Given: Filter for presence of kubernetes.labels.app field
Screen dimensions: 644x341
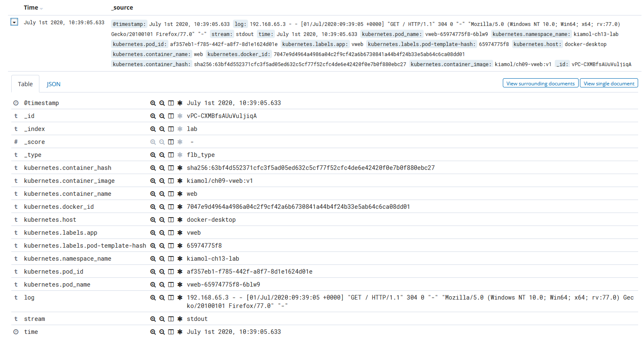Looking at the screenshot, I should click(x=179, y=233).
